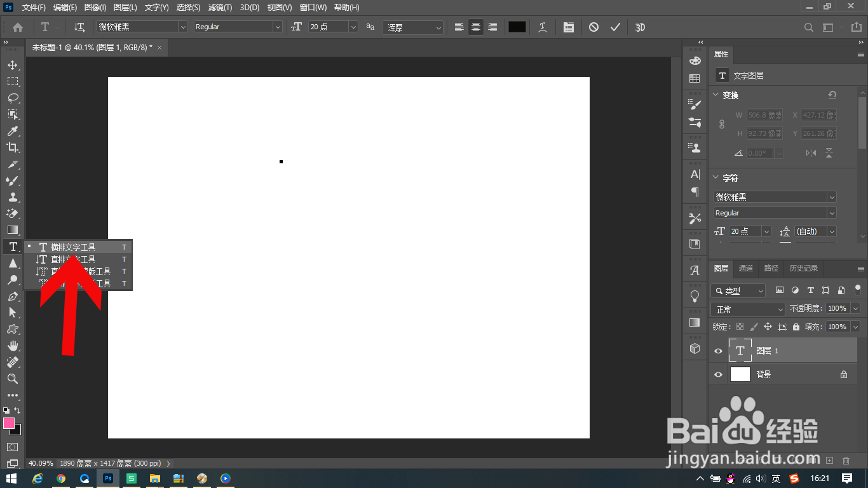Switch to the 通道 tab
Screen dimensions: 868x488
(x=746, y=268)
